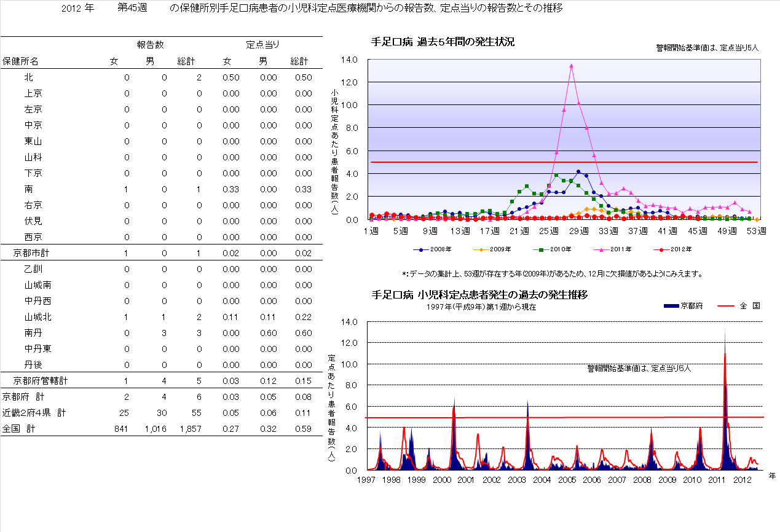Click the 2011 pink peak data point
This screenshot has width=780, height=532.
click(571, 66)
